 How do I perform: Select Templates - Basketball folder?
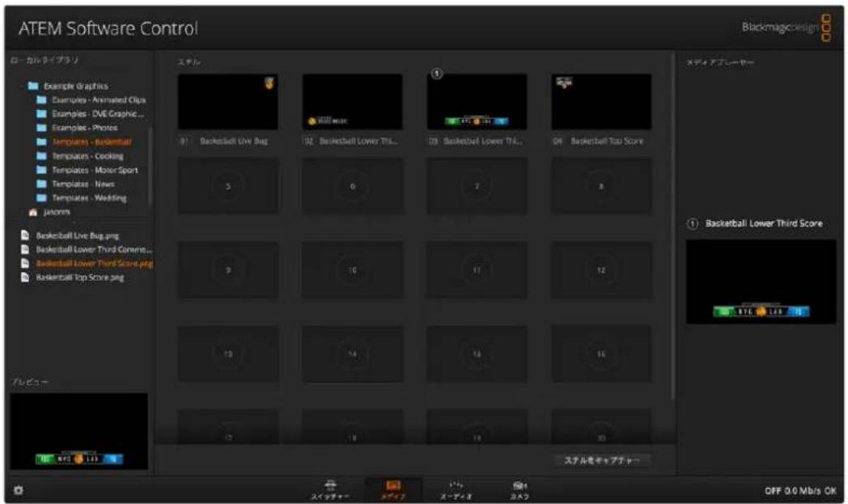pos(91,142)
